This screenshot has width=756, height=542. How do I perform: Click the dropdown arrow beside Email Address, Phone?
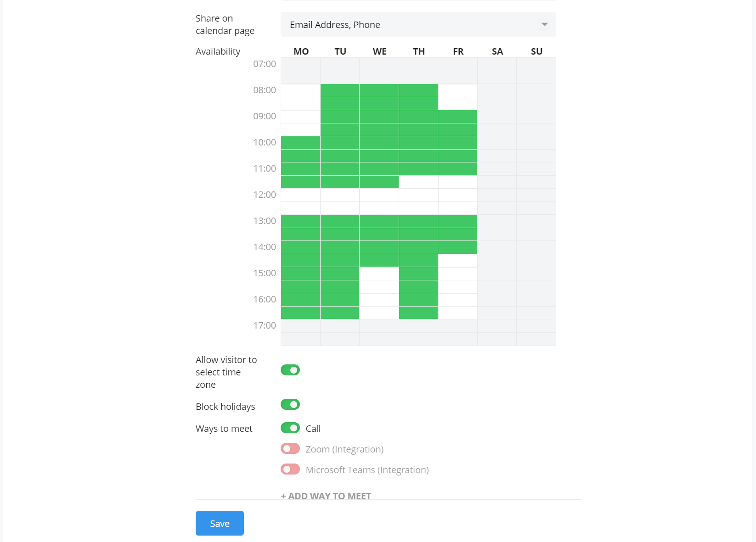(x=544, y=25)
